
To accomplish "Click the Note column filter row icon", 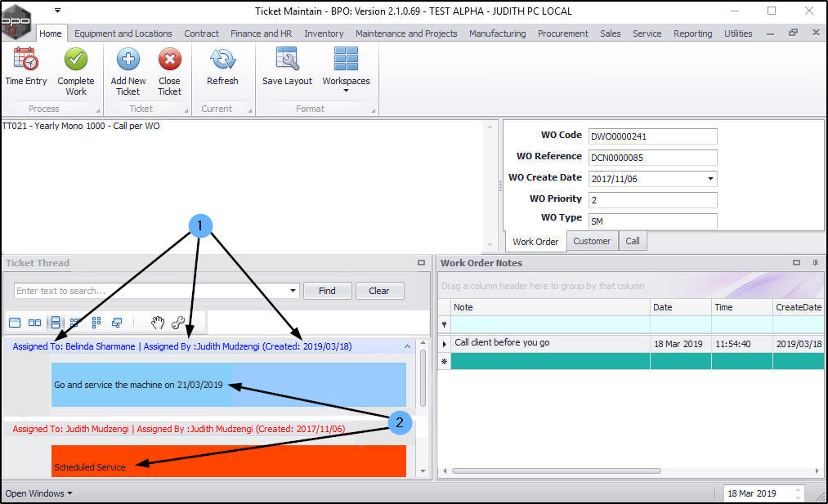I will [444, 324].
